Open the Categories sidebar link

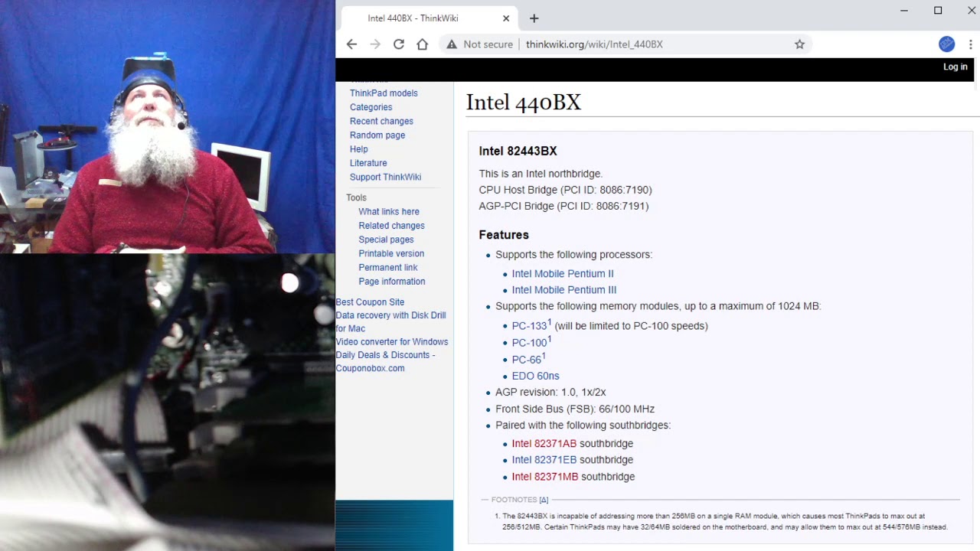point(371,107)
